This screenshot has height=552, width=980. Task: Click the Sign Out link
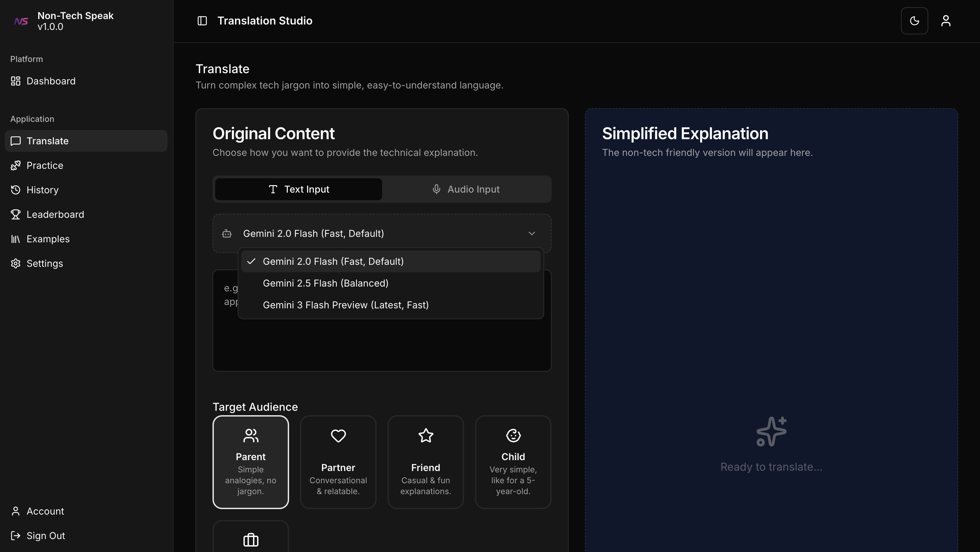(45, 536)
